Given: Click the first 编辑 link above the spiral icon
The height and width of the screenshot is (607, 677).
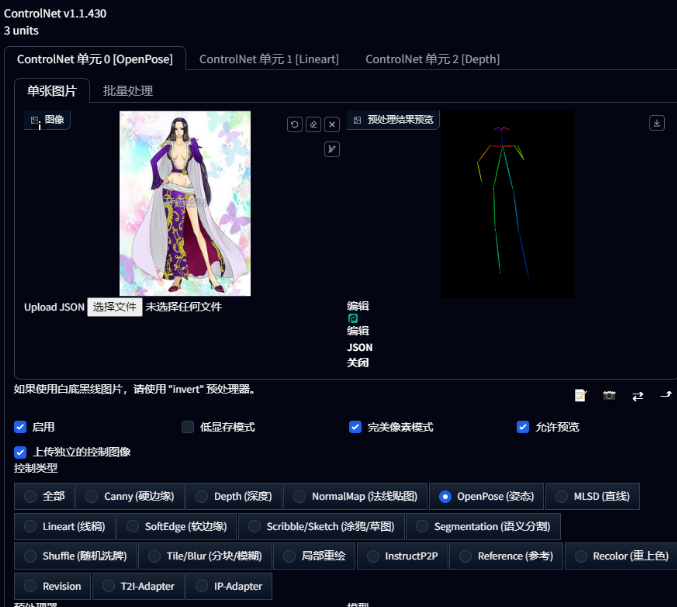Looking at the screenshot, I should (x=358, y=306).
